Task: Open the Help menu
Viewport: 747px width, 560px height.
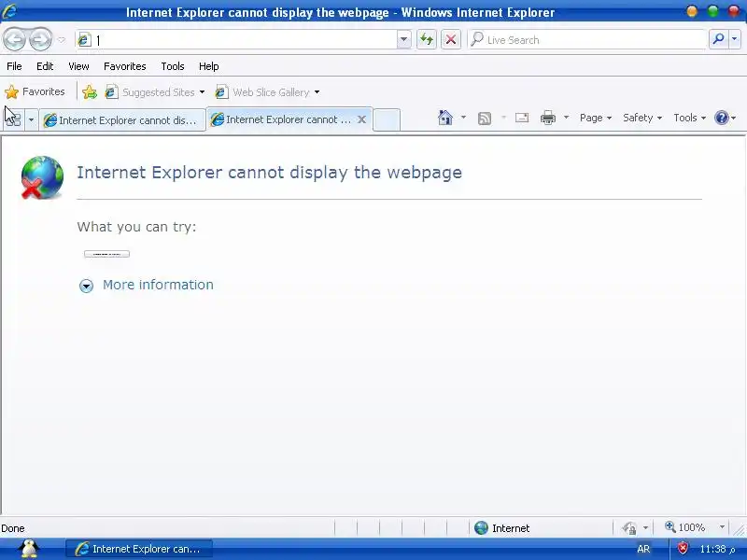Action: coord(208,66)
